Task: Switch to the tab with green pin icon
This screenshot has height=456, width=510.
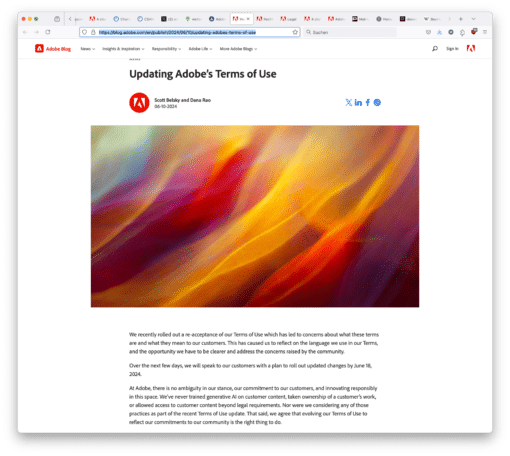Action: (x=193, y=19)
